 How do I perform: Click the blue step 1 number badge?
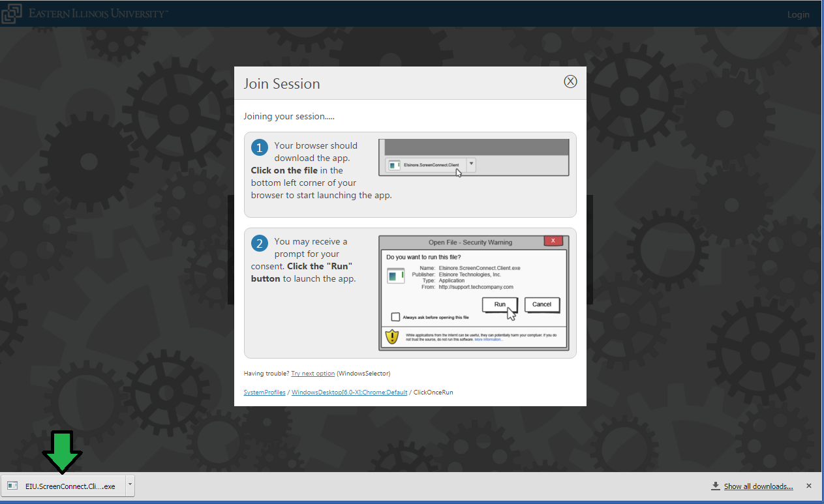(x=259, y=148)
